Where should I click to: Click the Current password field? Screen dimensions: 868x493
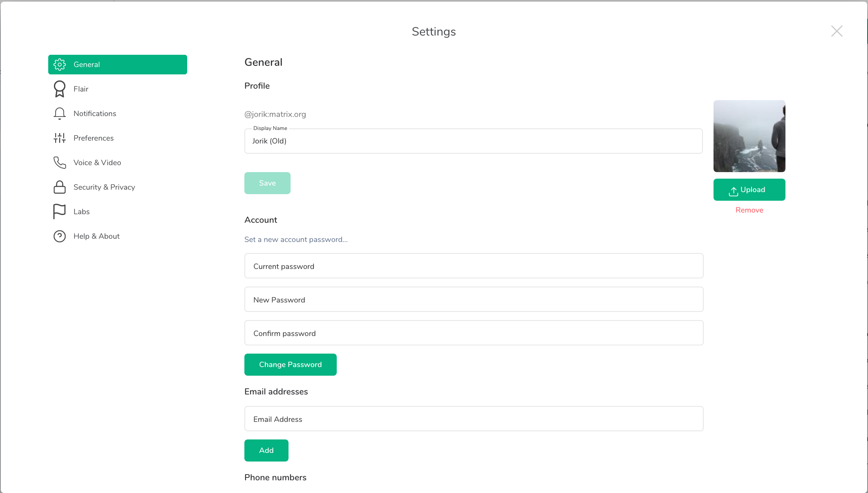pyautogui.click(x=473, y=266)
